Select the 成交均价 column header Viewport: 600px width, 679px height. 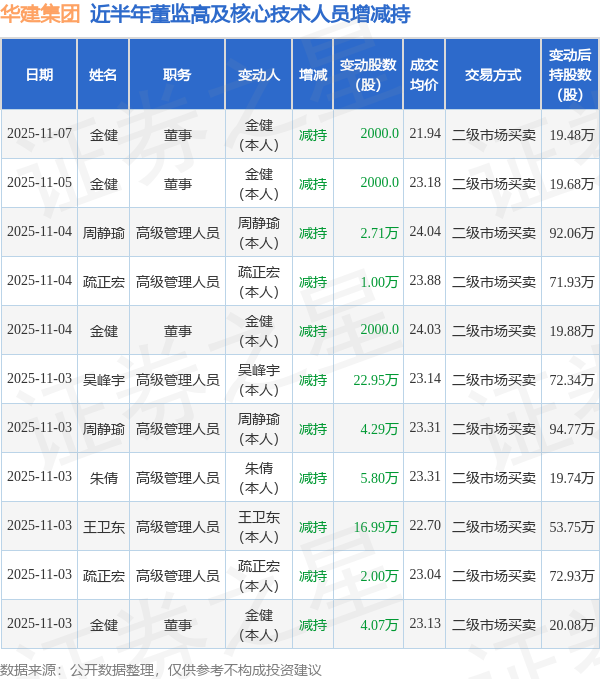pyautogui.click(x=424, y=74)
